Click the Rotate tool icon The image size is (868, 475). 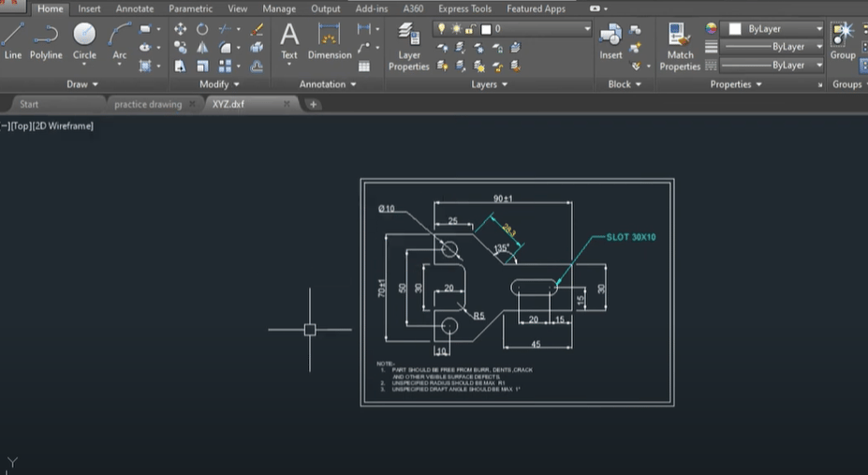pyautogui.click(x=202, y=29)
